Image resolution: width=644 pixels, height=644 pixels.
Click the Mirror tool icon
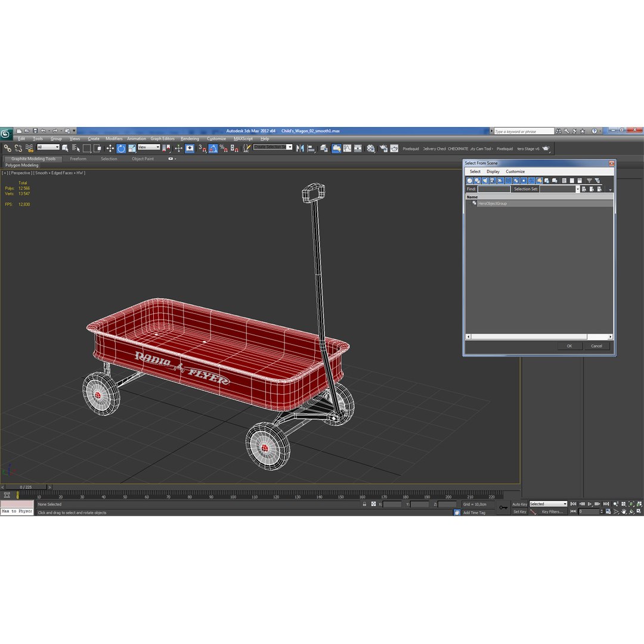[300, 148]
